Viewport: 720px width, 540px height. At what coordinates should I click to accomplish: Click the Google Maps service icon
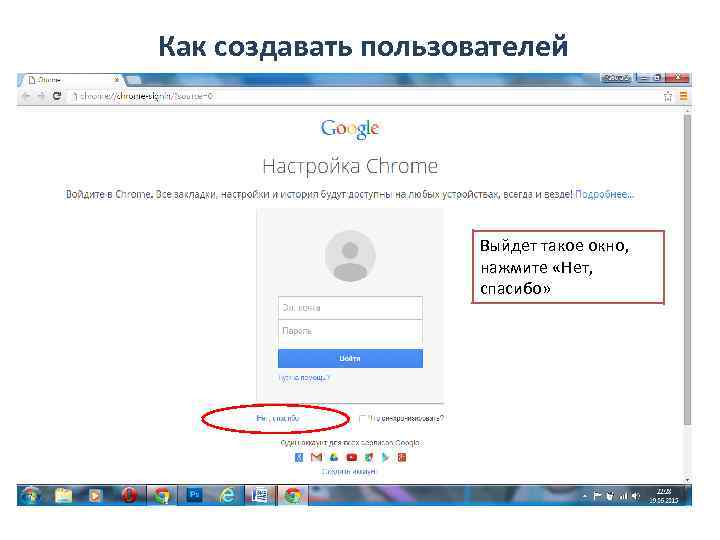pos(369,457)
